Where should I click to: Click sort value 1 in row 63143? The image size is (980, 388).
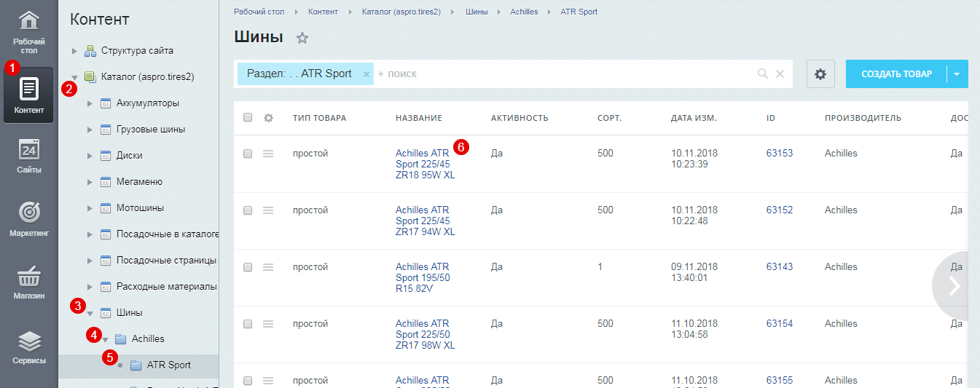(x=600, y=267)
